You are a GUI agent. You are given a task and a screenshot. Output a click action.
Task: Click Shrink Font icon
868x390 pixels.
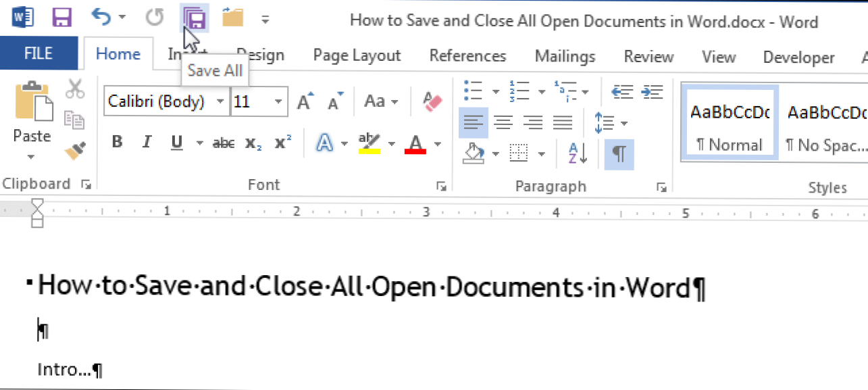pyautogui.click(x=335, y=101)
